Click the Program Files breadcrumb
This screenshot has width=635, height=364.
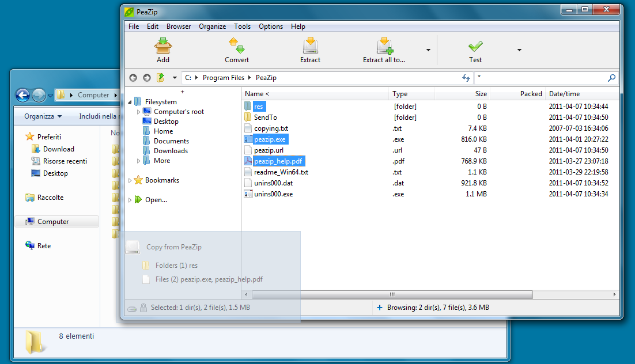coord(224,78)
